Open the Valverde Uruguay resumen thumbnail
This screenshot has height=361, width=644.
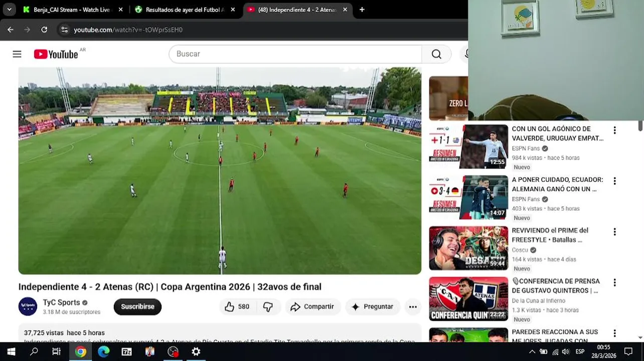click(x=468, y=146)
